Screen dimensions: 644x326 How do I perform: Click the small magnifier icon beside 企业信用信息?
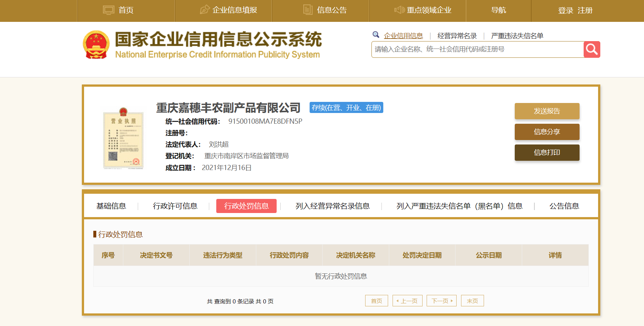coord(376,35)
